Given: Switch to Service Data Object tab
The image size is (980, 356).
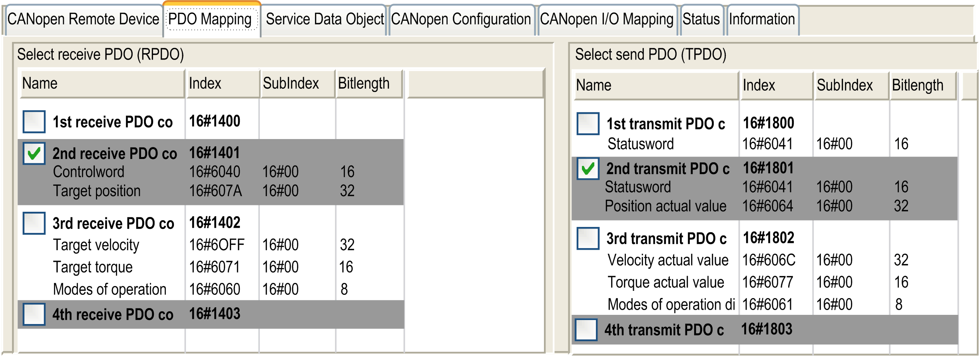Looking at the screenshot, I should click(x=325, y=19).
